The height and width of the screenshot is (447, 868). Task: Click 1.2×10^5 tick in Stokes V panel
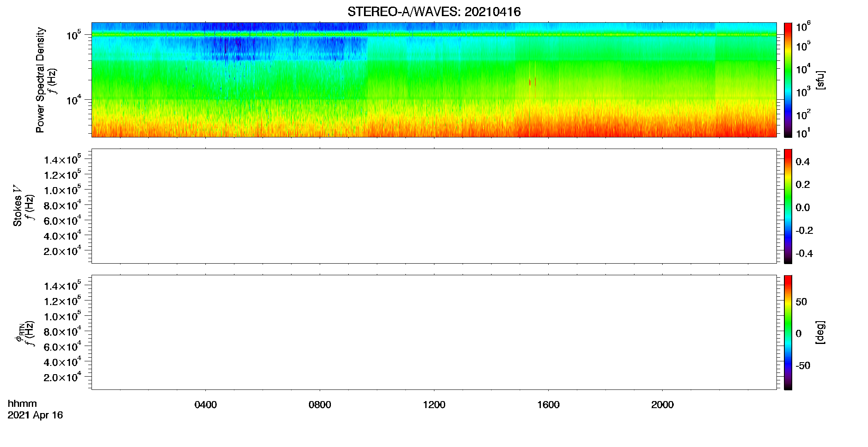(63, 174)
